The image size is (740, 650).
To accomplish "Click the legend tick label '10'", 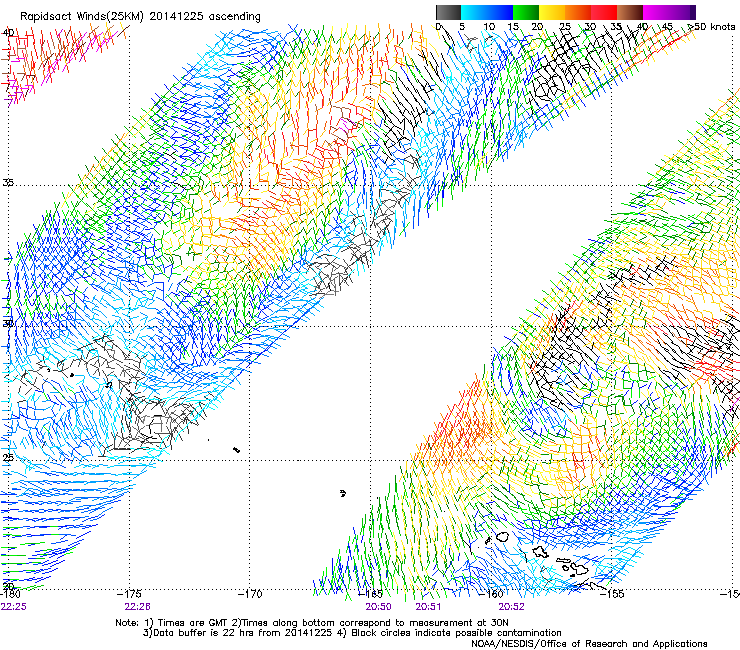I will (489, 27).
